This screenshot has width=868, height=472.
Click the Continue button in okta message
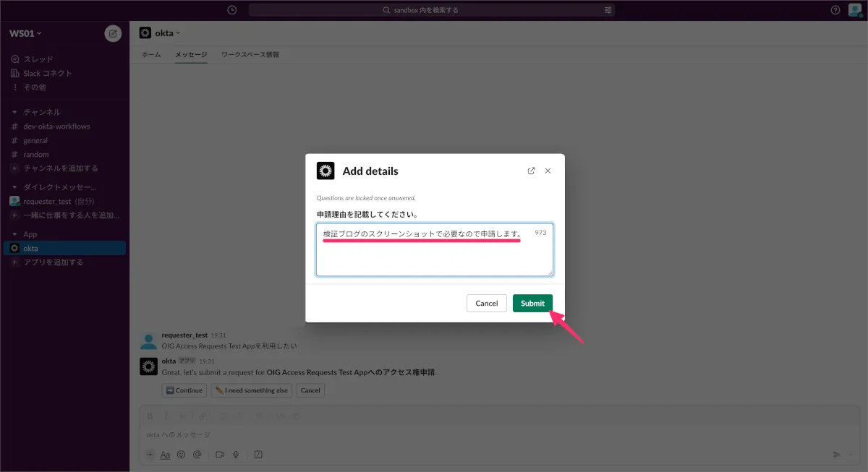pos(184,390)
